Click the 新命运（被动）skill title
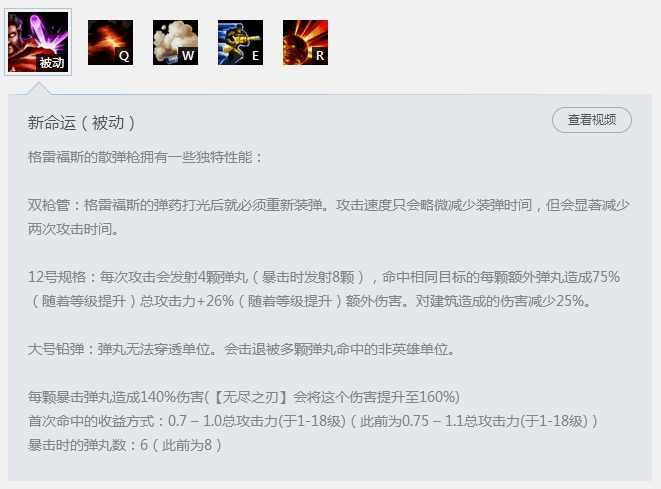 [81, 123]
